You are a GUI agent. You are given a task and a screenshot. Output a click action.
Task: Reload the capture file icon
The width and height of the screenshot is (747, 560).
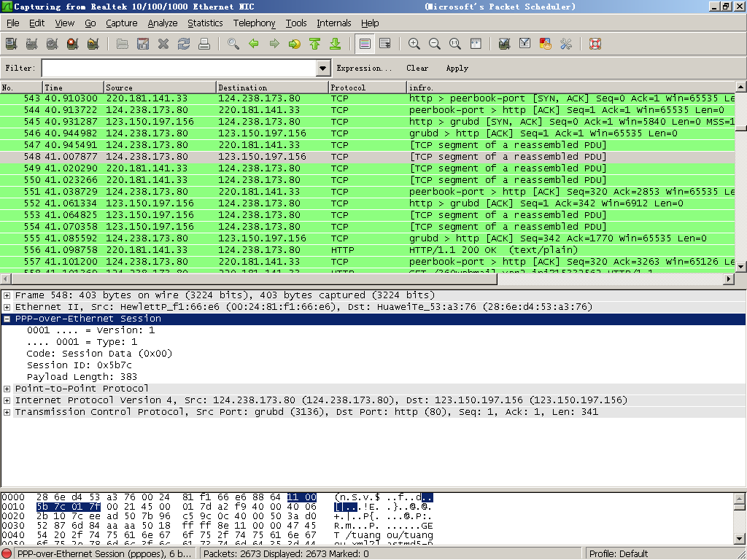pos(184,44)
